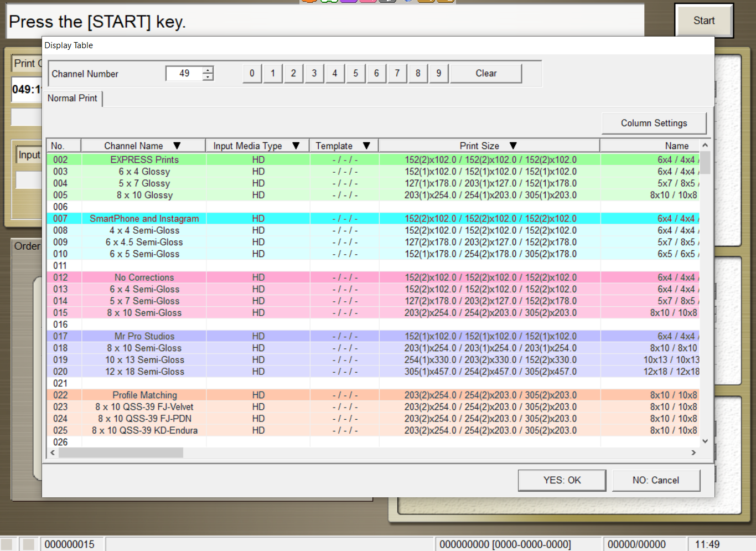
Task: Click digit 4 keypad button
Action: [x=335, y=73]
